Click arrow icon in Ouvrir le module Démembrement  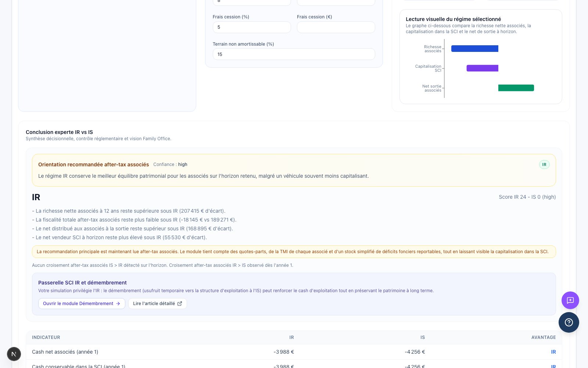point(118,304)
